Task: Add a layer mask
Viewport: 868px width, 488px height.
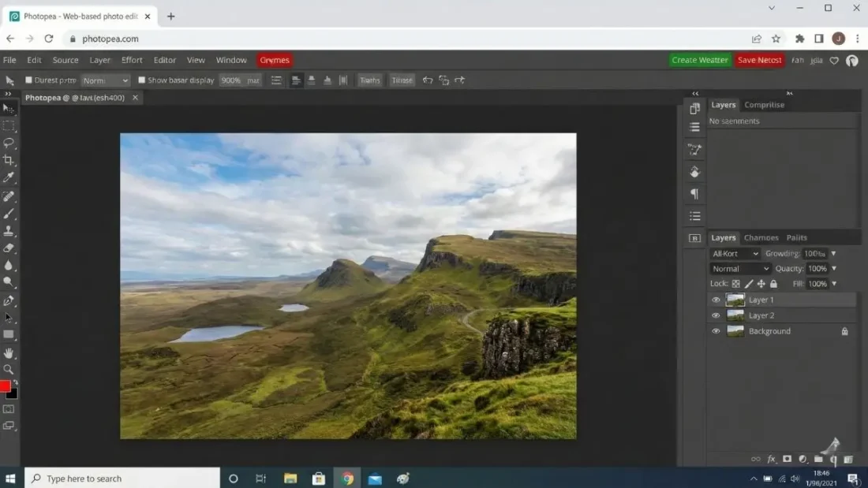Action: [786, 459]
